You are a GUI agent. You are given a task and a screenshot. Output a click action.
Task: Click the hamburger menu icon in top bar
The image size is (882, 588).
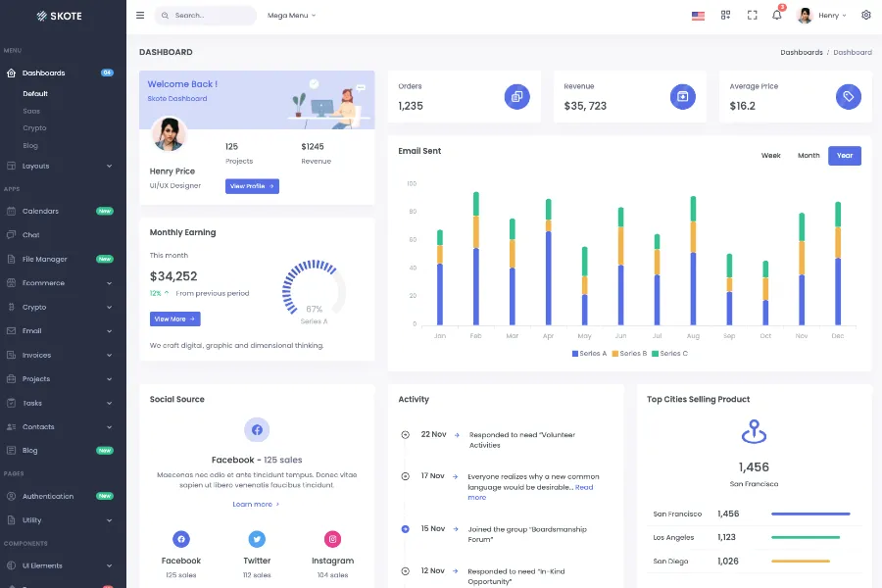[x=140, y=16]
